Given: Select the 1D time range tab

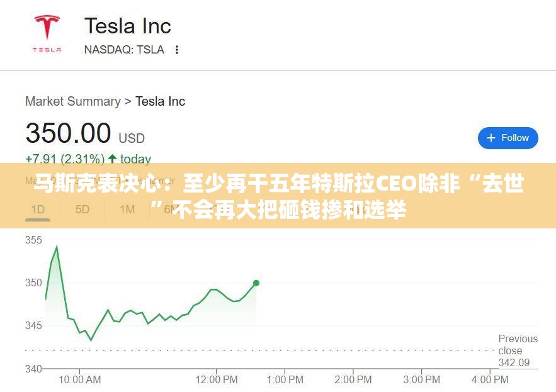Looking at the screenshot, I should pos(38,210).
